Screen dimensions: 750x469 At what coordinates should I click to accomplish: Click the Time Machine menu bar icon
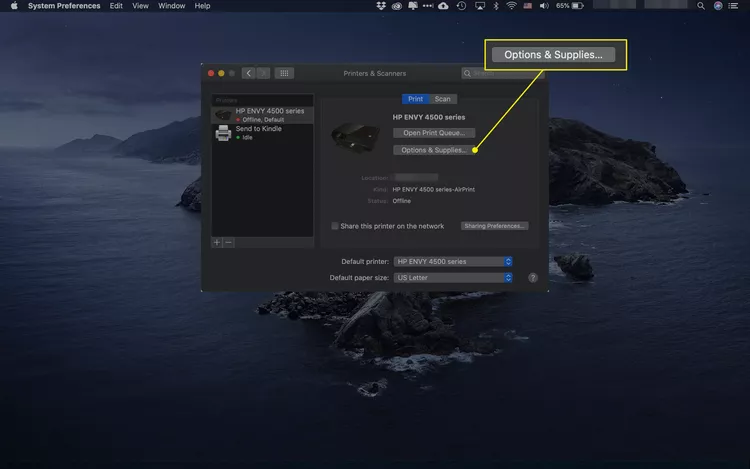point(461,6)
